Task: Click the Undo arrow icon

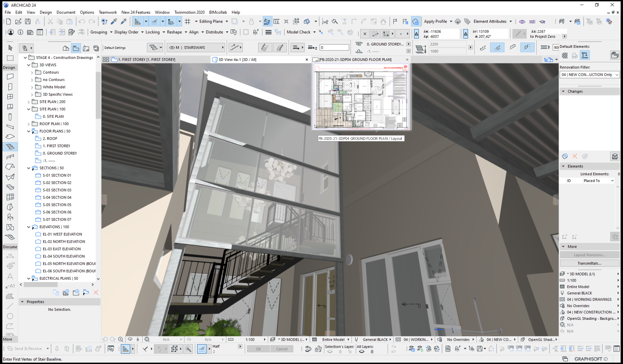Action: [82, 22]
